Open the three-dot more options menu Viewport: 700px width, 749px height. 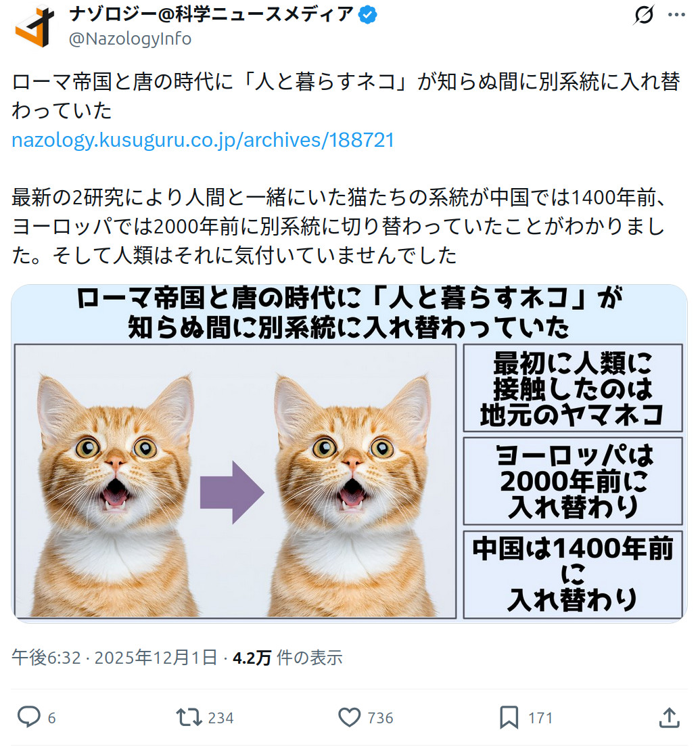(676, 15)
